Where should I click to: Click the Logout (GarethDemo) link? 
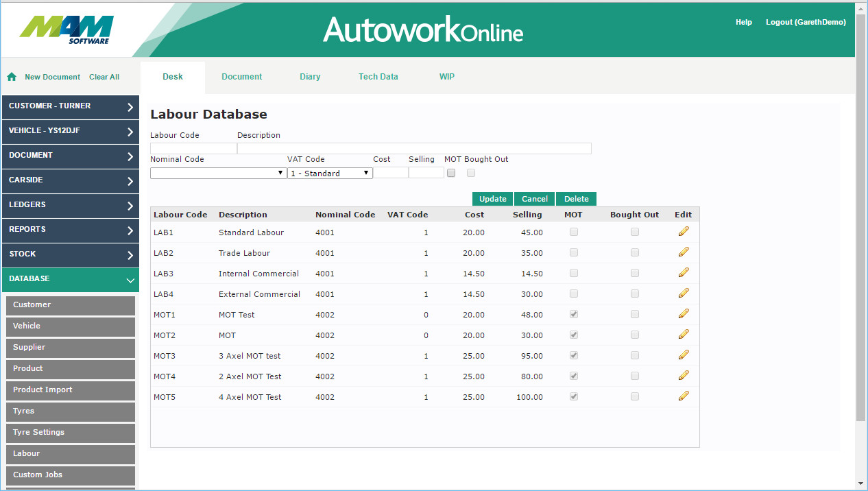[806, 22]
